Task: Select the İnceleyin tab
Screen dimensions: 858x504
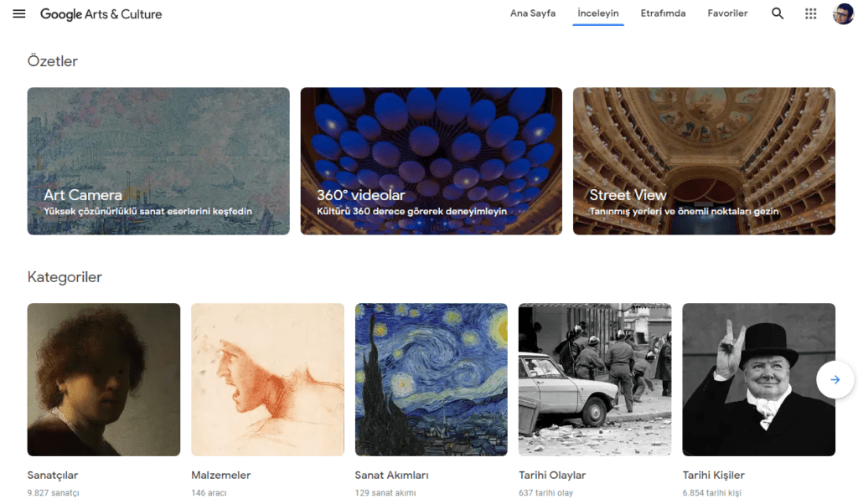Action: [598, 13]
